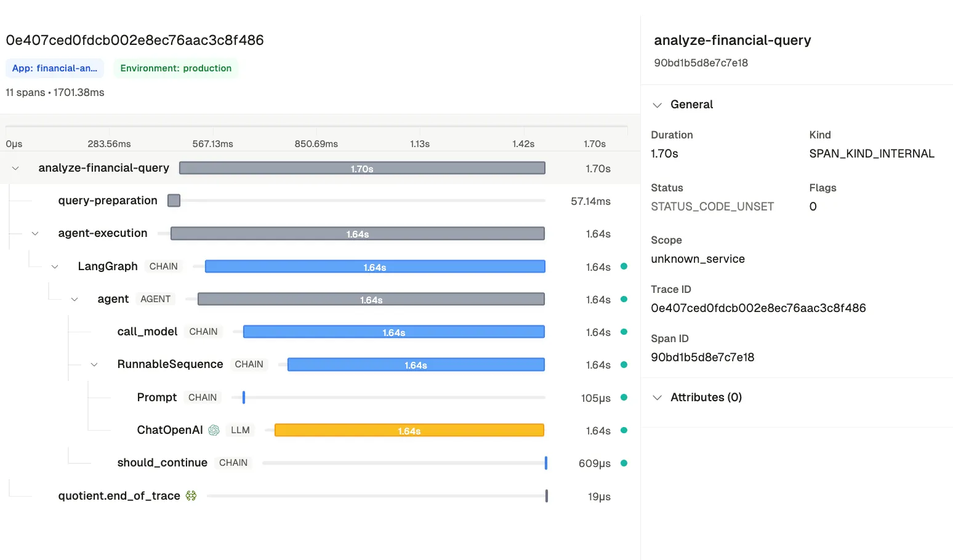The width and height of the screenshot is (953, 560).
Task: Click the analyze-financial-query panel title
Action: (x=732, y=40)
